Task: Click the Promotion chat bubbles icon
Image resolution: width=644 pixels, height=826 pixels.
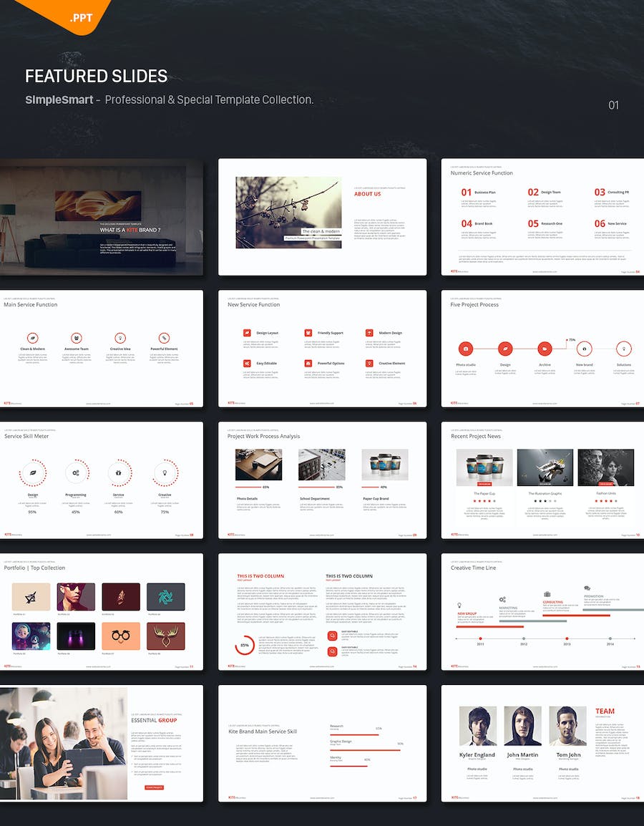Action: pyautogui.click(x=587, y=588)
